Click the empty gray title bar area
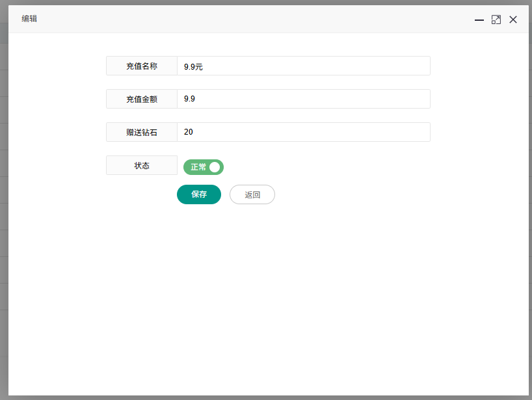Image resolution: width=532 pixels, height=400 pixels. 260,19
